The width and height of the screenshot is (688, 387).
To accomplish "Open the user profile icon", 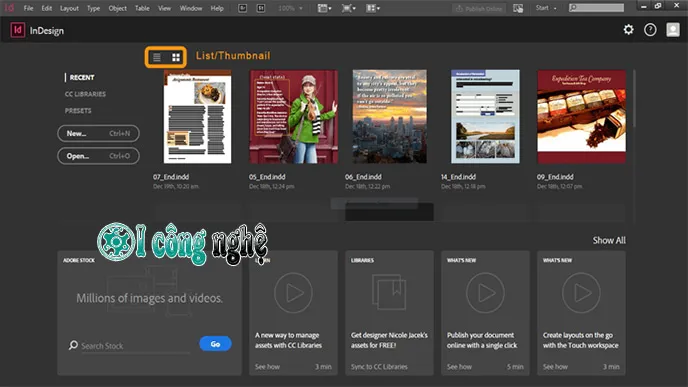I will point(673,29).
